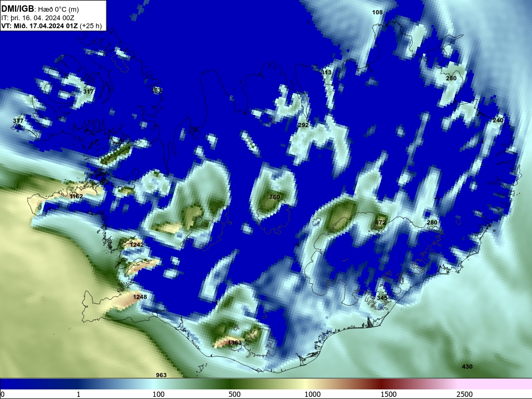The image size is (532, 399).
Task: Click the legend label 1
Action: pyautogui.click(x=78, y=394)
